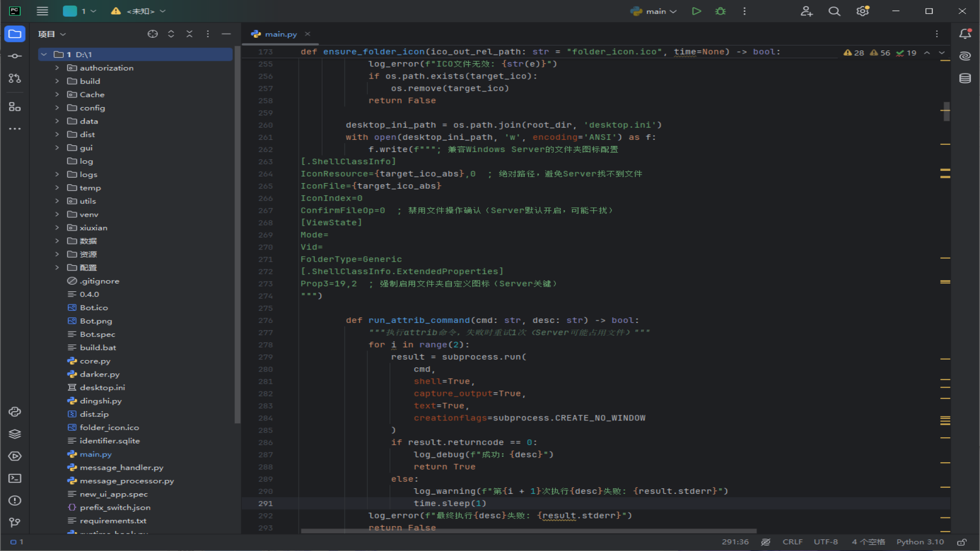
Task: Click the Python 3.10 interpreter widget
Action: tap(920, 542)
